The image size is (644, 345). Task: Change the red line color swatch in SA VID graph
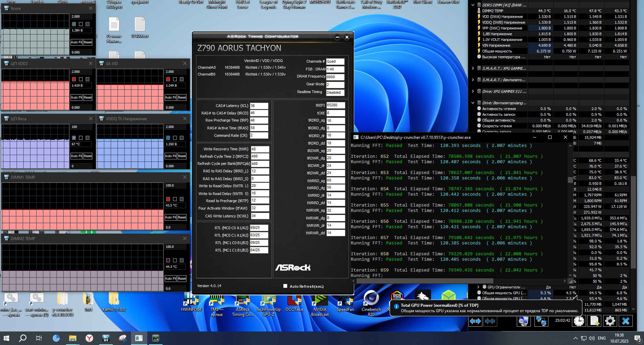(x=168, y=79)
